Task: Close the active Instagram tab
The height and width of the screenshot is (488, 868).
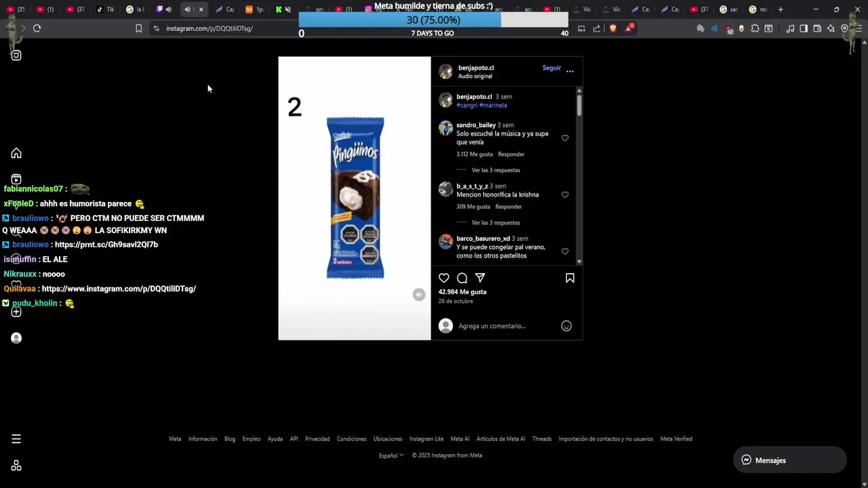Action: pos(201,9)
